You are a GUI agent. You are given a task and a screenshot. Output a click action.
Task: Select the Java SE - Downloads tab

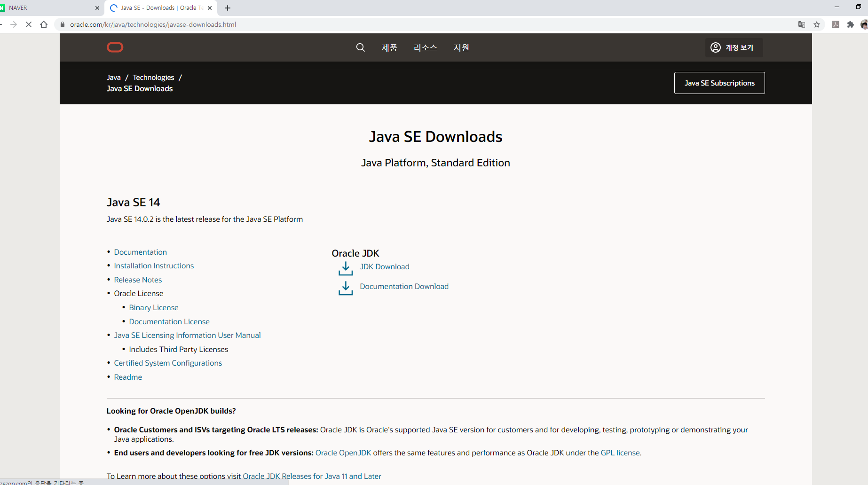161,8
